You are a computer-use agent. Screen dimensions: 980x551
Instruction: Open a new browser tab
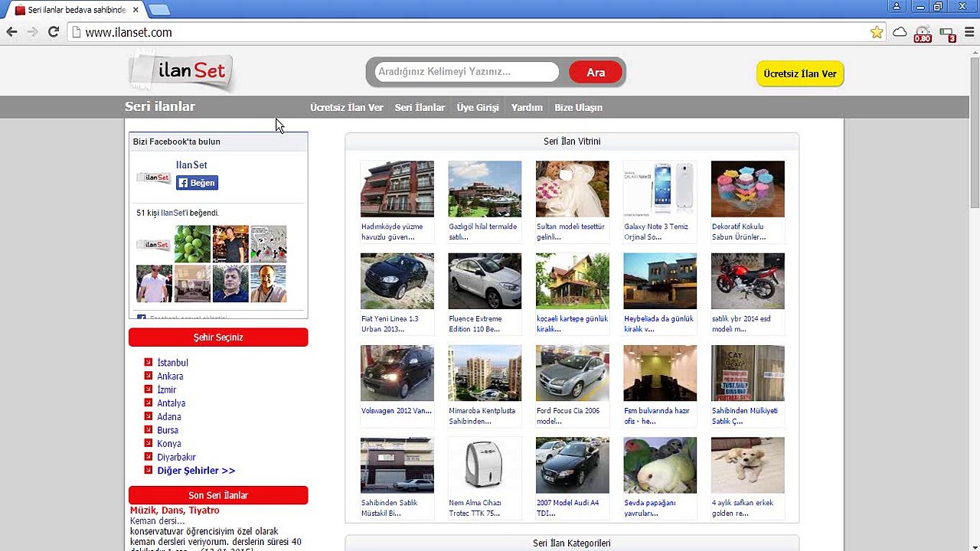(x=159, y=10)
